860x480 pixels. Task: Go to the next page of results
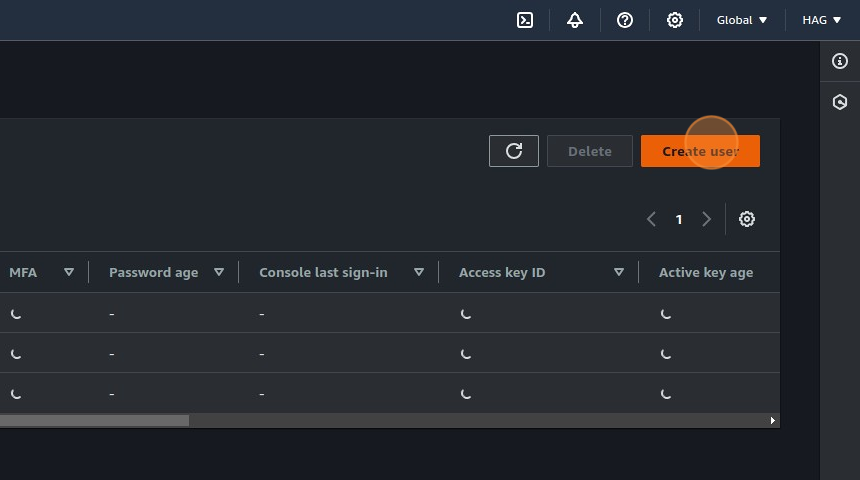pyautogui.click(x=707, y=219)
